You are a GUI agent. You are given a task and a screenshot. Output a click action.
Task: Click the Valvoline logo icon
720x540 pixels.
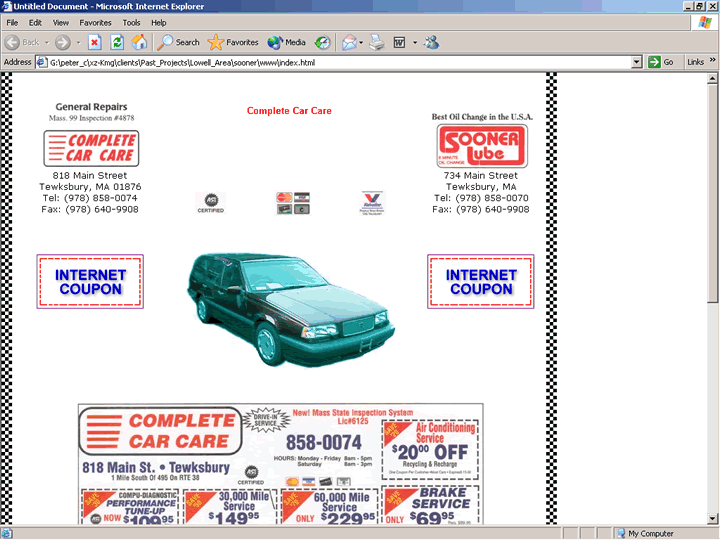point(372,203)
